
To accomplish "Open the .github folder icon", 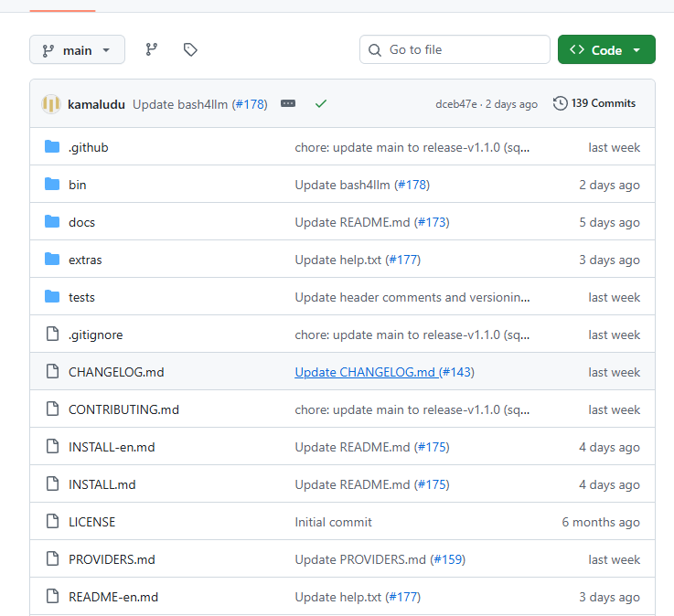I will (52, 147).
